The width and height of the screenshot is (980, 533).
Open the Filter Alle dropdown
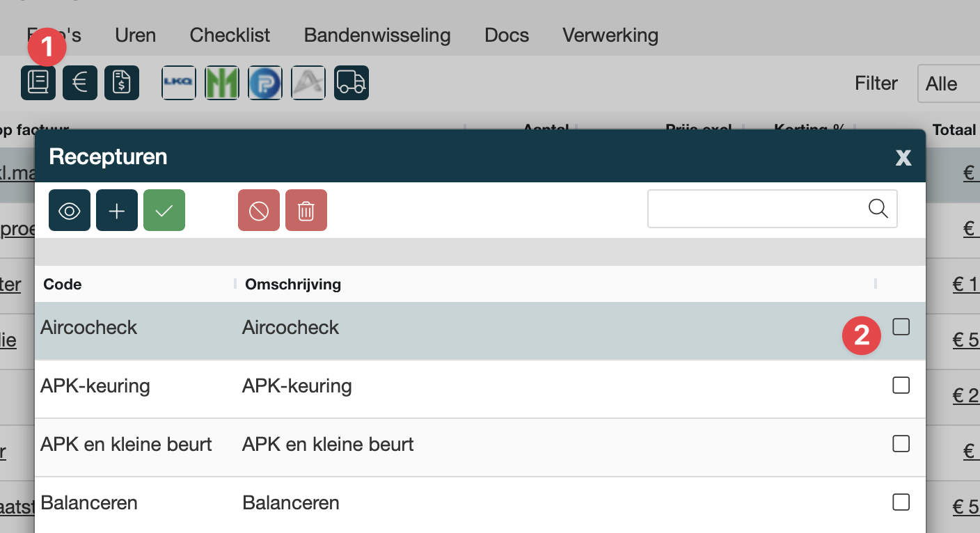click(948, 84)
